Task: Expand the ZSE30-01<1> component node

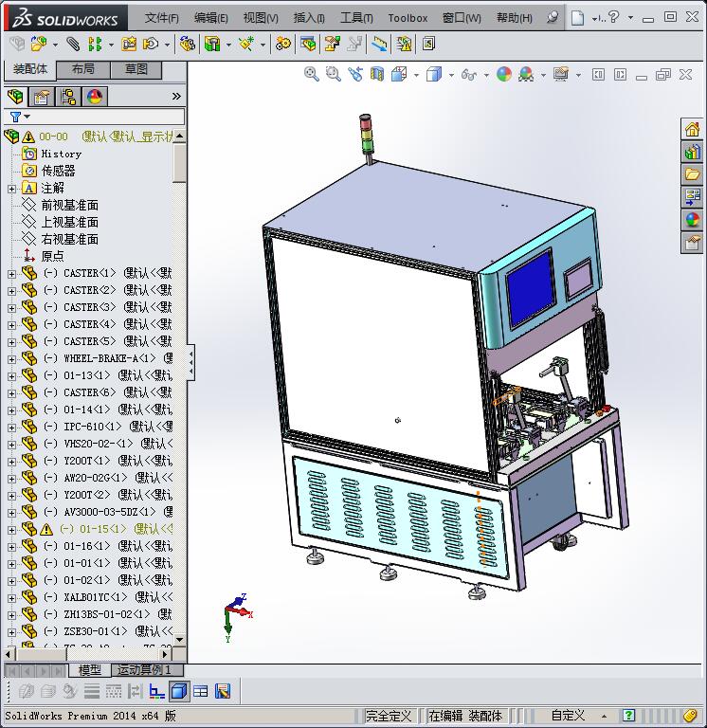Action: 11,632
